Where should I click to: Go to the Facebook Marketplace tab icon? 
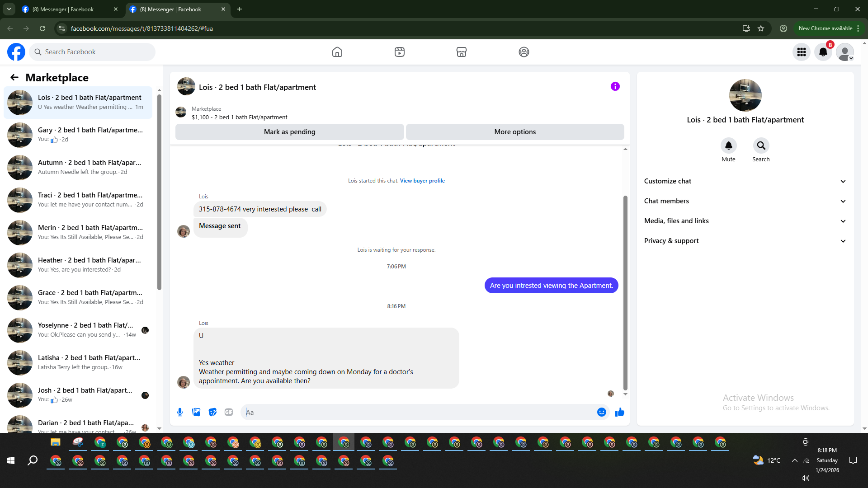click(x=461, y=52)
